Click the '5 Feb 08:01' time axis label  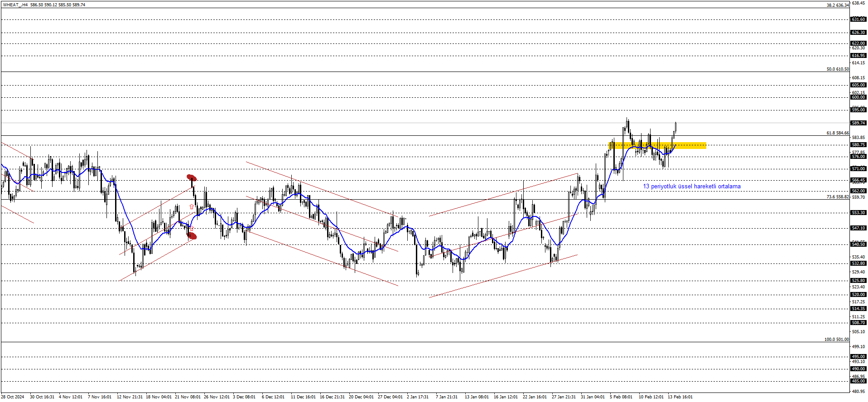621,397
